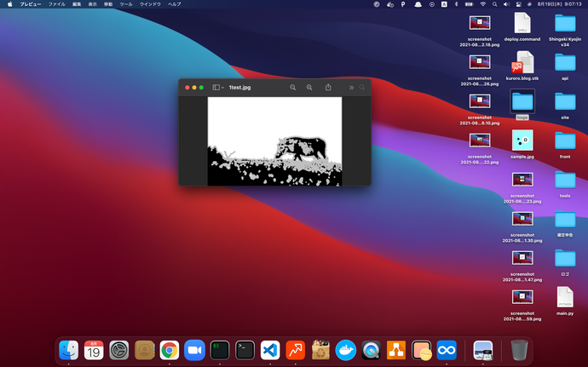Screen dimensions: 588x367
Task: Open the 表示 menu
Action: click(93, 4)
